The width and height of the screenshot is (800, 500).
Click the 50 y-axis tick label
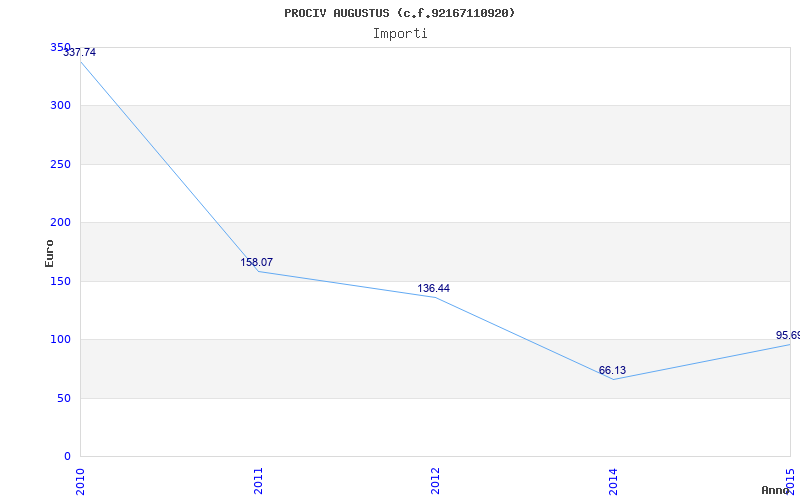[64, 398]
